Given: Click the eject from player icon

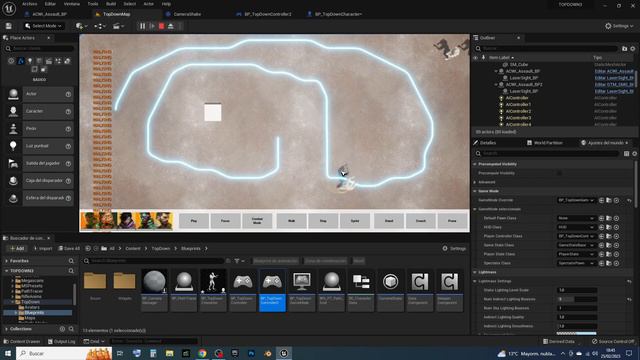Looking at the screenshot, I should pos(171,26).
